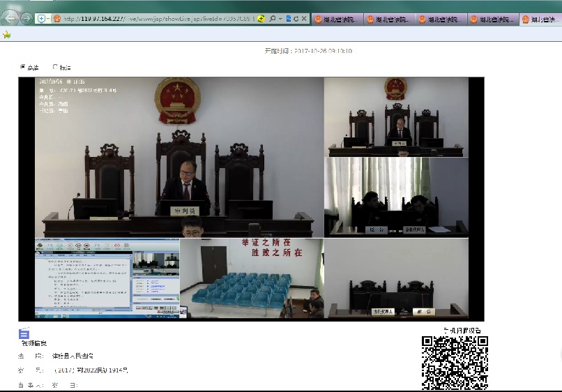562x392 pixels.
Task: Open the address bar search dropdown arrow
Action: (x=280, y=19)
